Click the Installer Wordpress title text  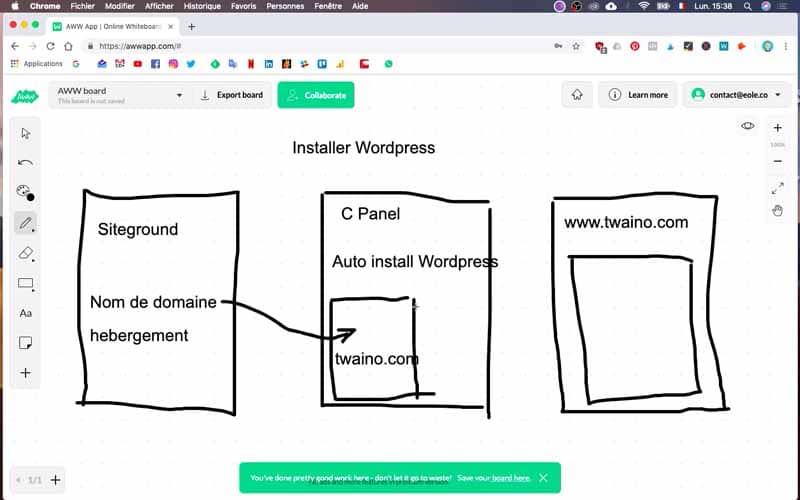click(363, 148)
